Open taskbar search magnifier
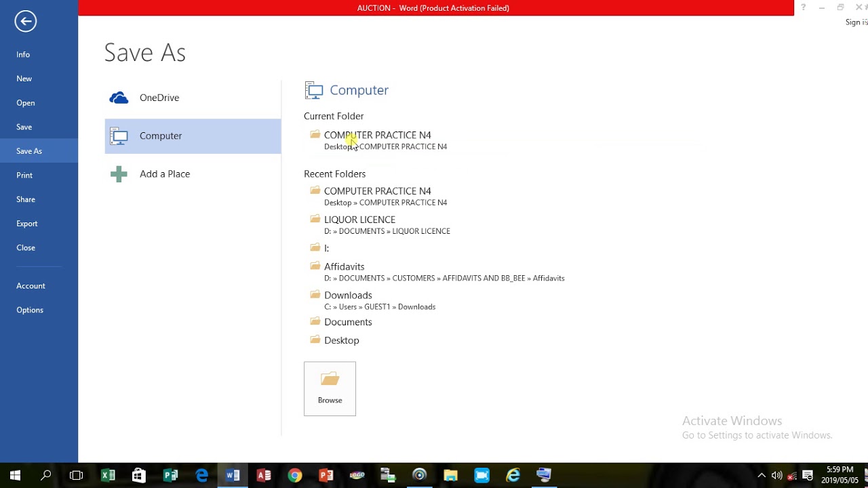 click(x=45, y=475)
